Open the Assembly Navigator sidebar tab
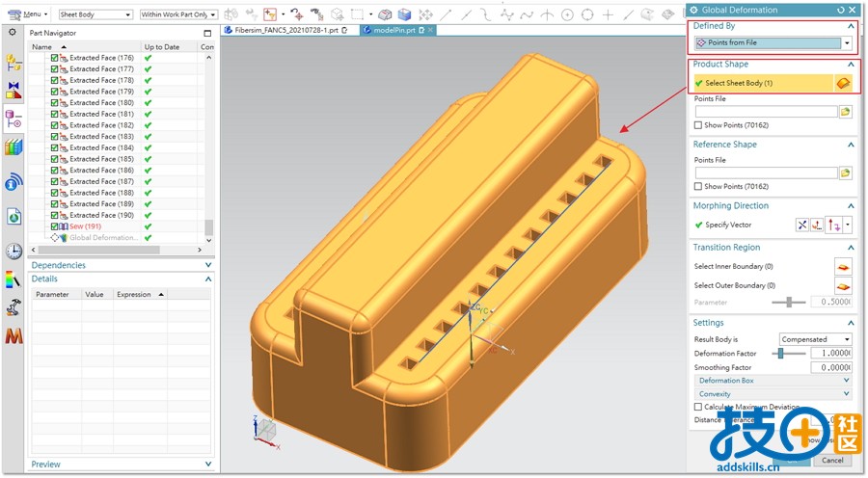868x478 pixels. 14,62
